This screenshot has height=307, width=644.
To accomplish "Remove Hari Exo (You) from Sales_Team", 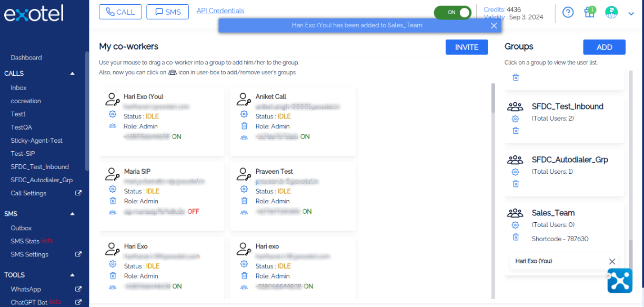I will (x=612, y=261).
